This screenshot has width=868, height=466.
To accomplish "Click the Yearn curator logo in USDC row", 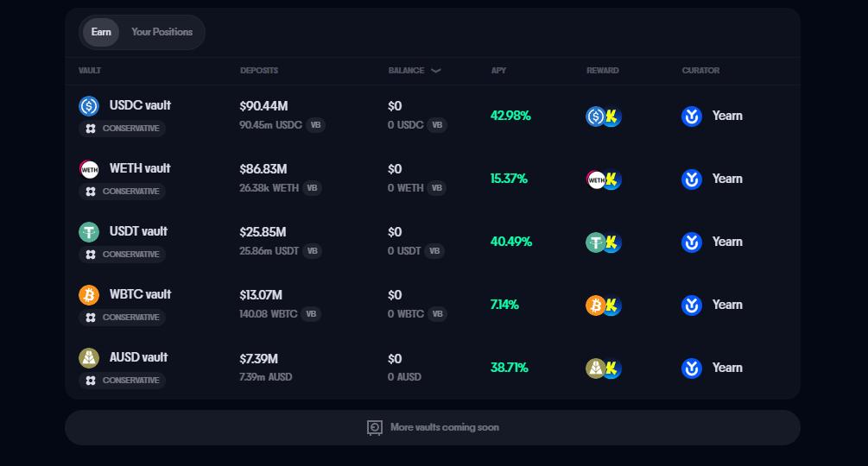I will click(x=692, y=116).
